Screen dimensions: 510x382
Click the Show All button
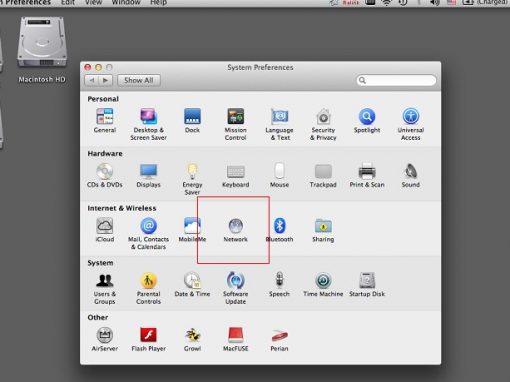coord(139,80)
